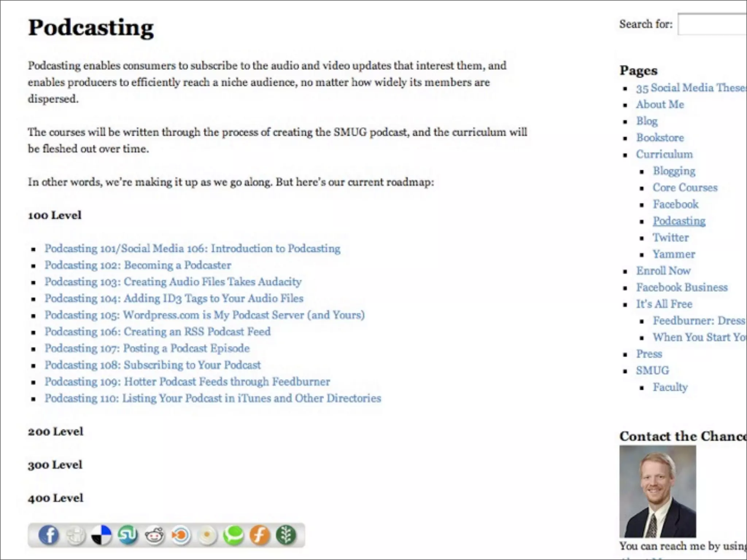Share via StumbleUpon icon

click(128, 535)
